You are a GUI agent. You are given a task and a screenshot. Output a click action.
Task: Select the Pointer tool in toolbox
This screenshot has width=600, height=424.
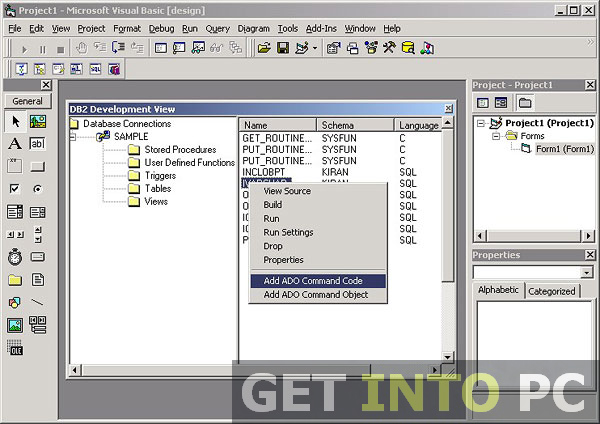click(x=15, y=121)
